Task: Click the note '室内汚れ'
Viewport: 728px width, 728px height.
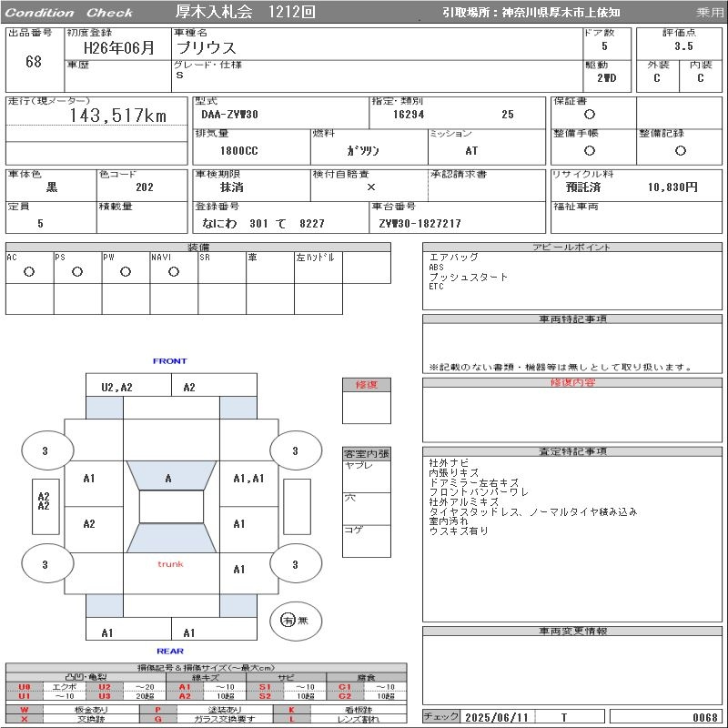Action: point(449,521)
